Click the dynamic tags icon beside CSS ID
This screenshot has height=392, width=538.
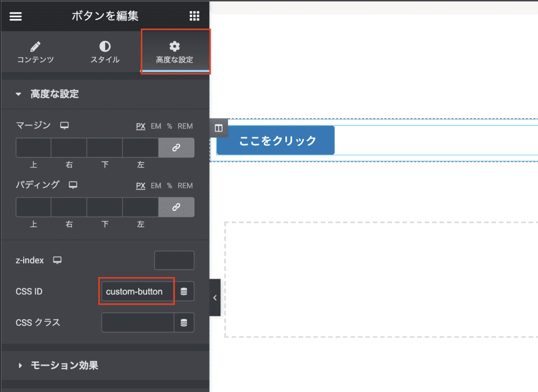[x=184, y=292]
